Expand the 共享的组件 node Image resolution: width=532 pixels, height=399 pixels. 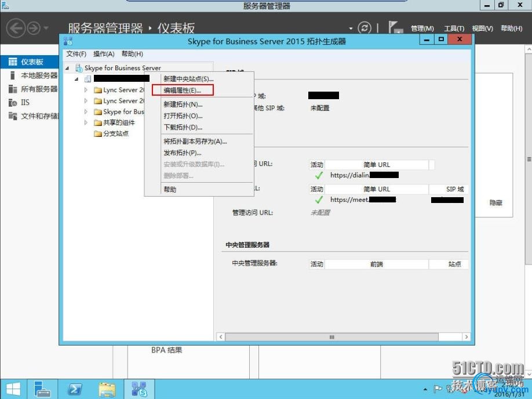[86, 122]
